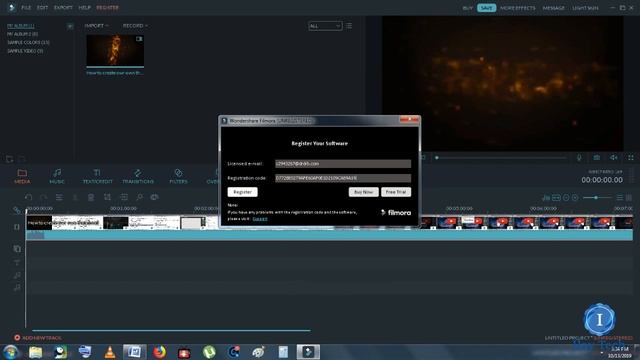The image size is (640, 360).
Task: Toggle the preview volume speaker icon
Action: click(x=613, y=158)
